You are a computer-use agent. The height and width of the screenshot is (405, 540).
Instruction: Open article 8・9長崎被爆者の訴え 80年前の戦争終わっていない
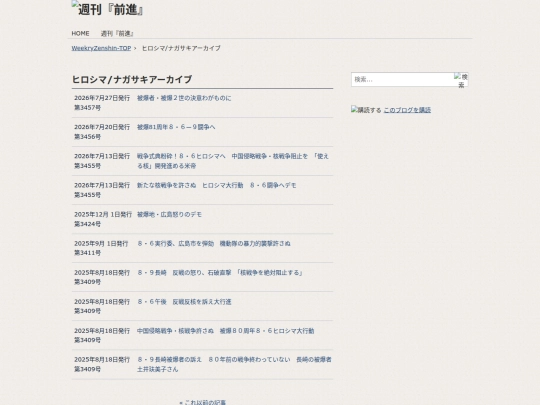(x=234, y=364)
